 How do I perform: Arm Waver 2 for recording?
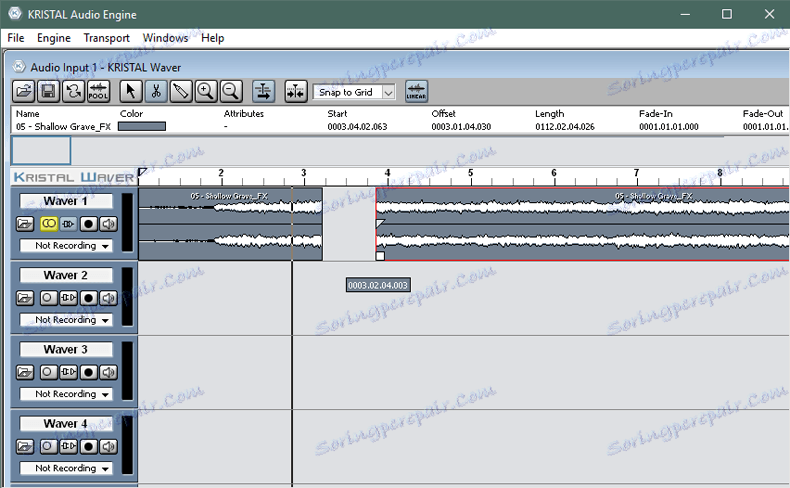89,298
